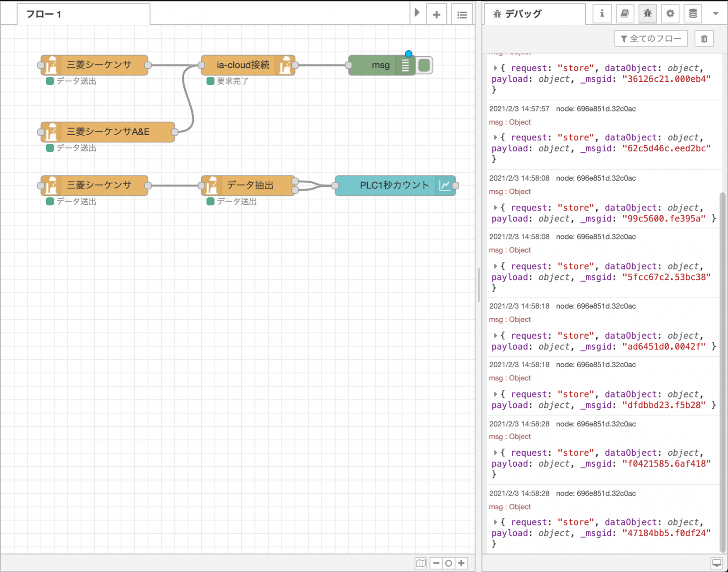This screenshot has height=572, width=728.
Task: Expand the message with msgid ad6451d0
Action: tap(496, 336)
